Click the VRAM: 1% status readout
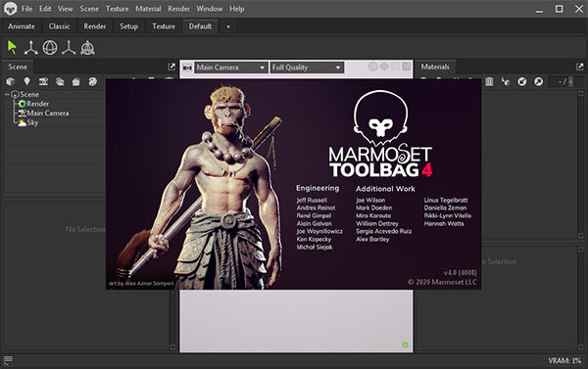 (564, 360)
